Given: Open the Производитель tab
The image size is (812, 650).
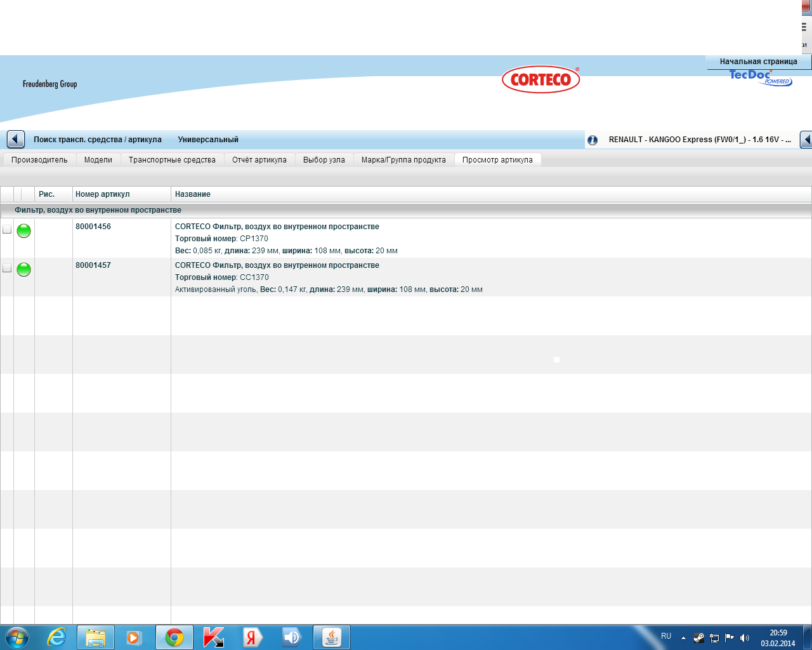Looking at the screenshot, I should point(39,160).
